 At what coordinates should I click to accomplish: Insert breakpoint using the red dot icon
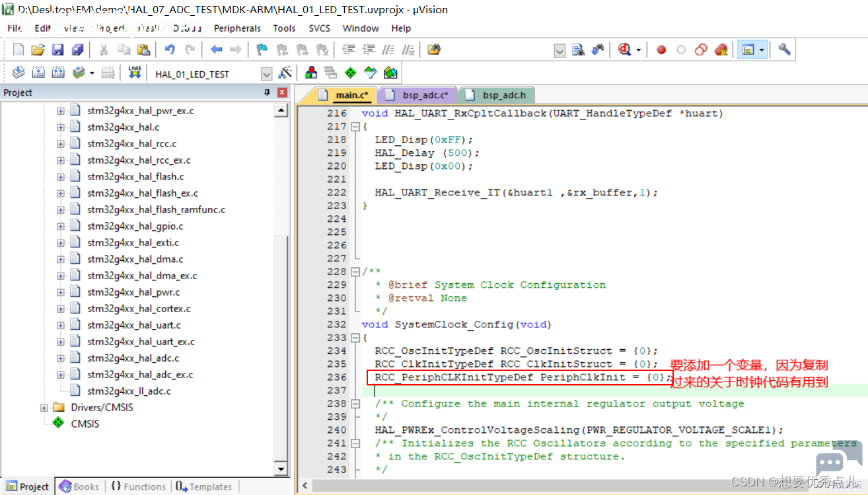click(x=661, y=49)
